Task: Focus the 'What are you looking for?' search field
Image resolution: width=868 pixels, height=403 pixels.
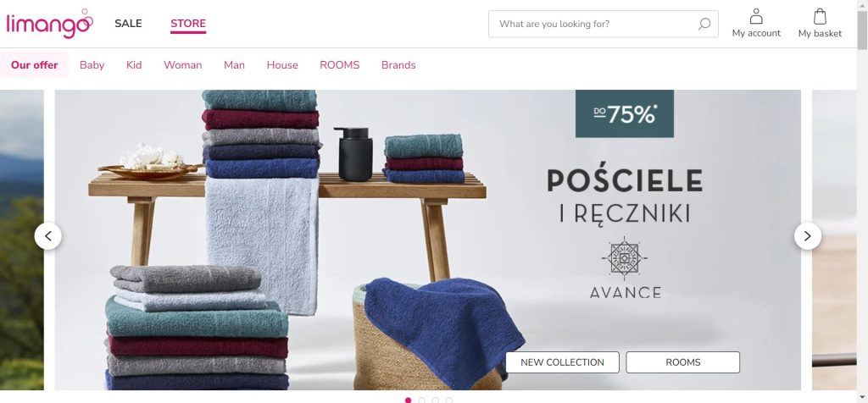Action: pyautogui.click(x=604, y=24)
